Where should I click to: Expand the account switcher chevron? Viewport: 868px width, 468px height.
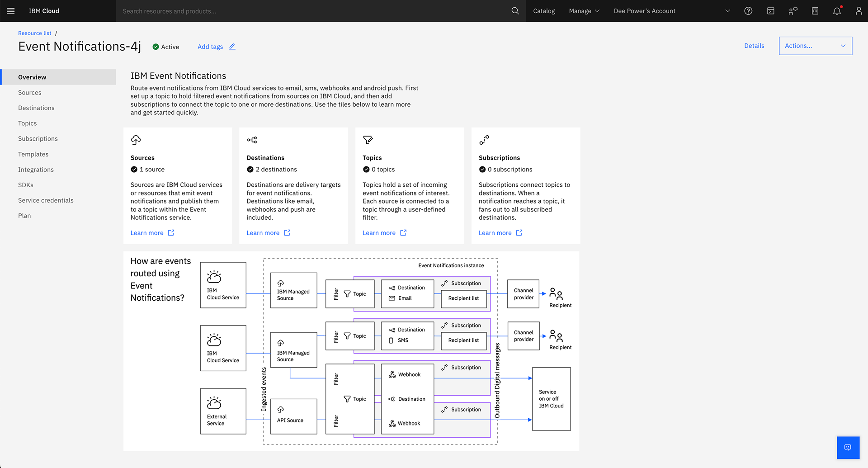[727, 11]
